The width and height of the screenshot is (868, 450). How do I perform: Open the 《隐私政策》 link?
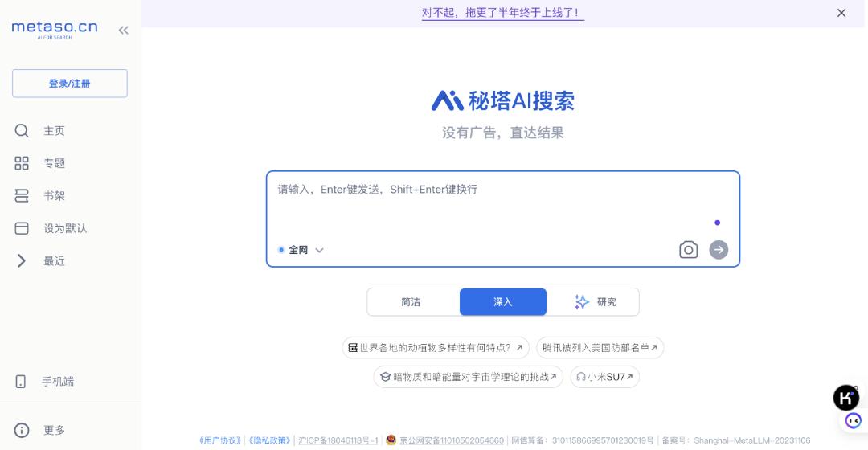tap(269, 440)
